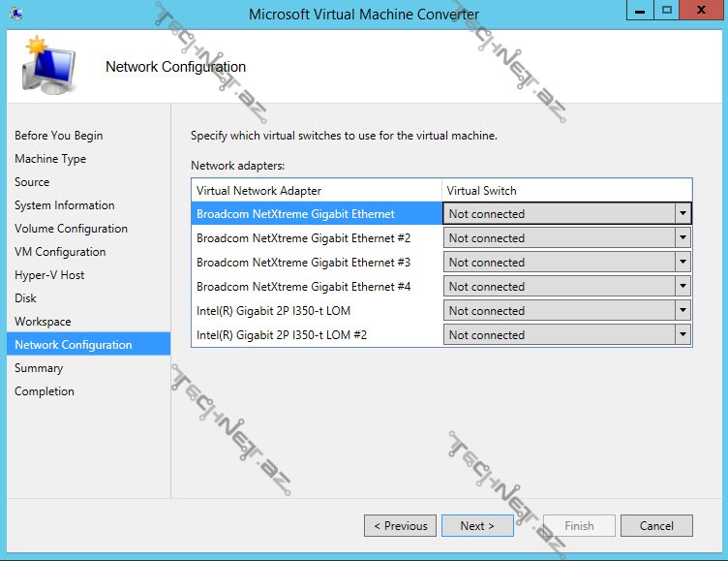The height and width of the screenshot is (561, 728).
Task: Open the Hyper-V Host step
Action: [49, 275]
